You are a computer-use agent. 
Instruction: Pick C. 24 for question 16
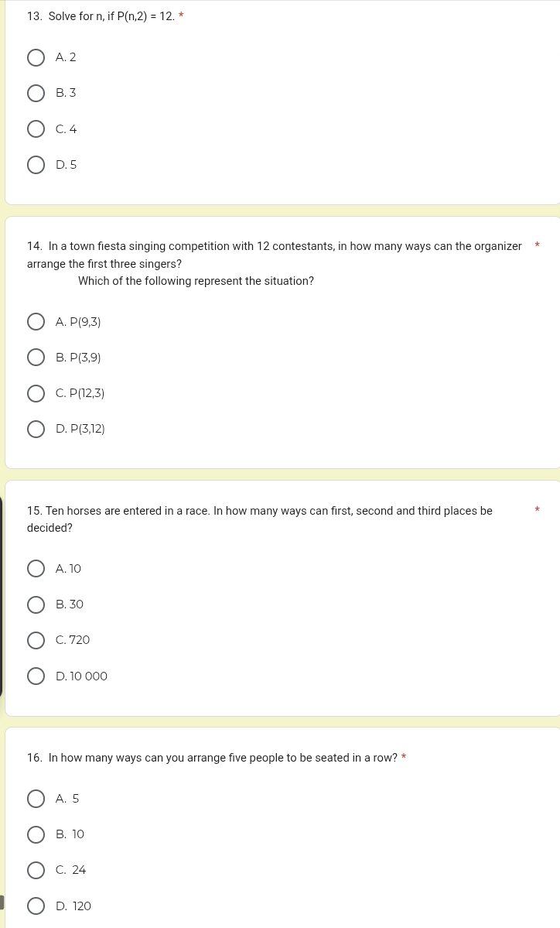point(36,870)
